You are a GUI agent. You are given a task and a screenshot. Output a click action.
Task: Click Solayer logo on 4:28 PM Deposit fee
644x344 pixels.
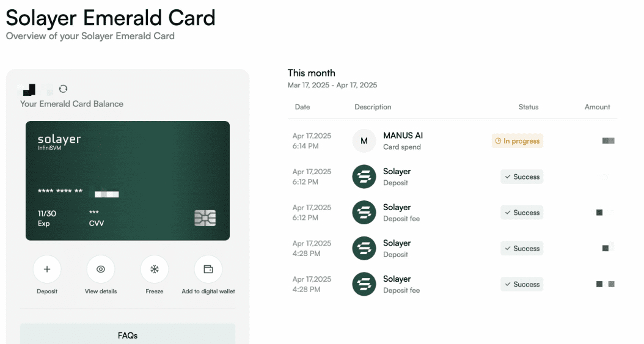coord(364,284)
